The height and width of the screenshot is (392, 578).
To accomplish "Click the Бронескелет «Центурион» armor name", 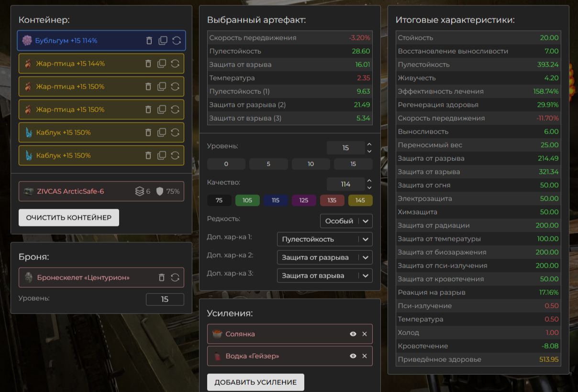I will click(83, 278).
